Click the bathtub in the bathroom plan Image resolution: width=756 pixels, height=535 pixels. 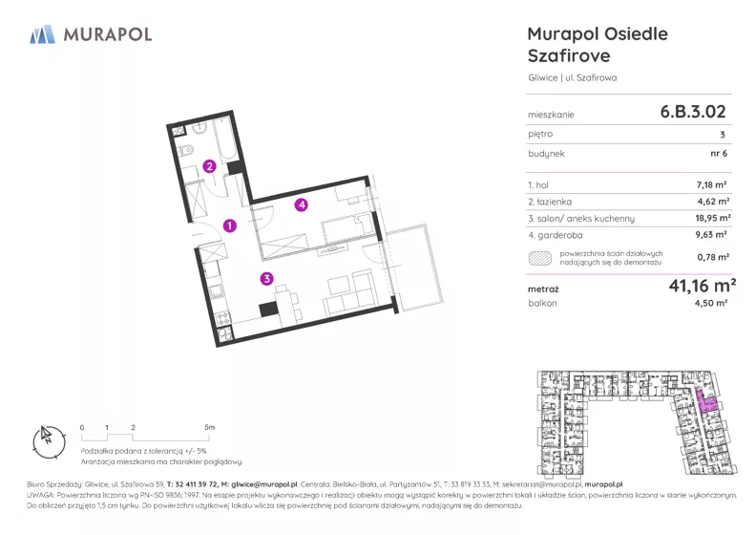[x=224, y=139]
